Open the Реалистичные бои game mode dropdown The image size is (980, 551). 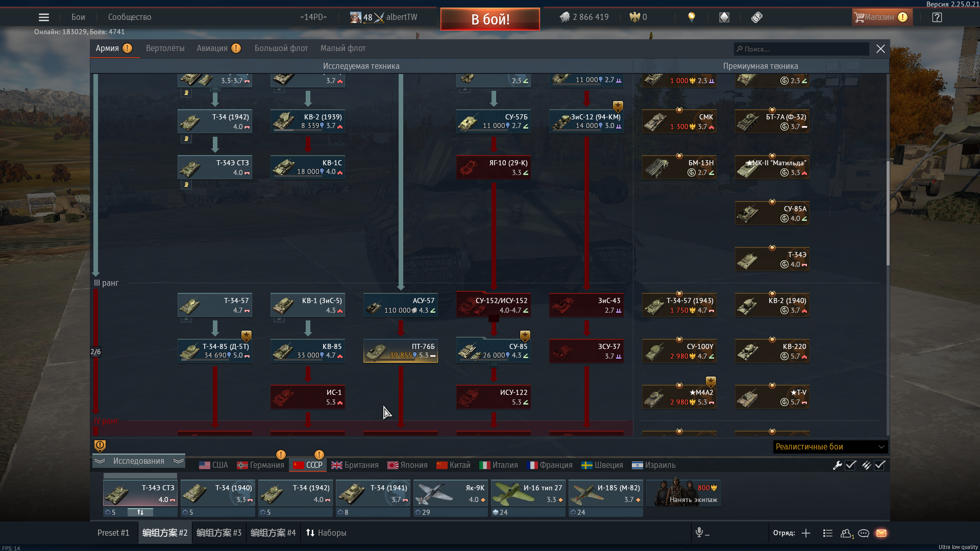coord(830,447)
